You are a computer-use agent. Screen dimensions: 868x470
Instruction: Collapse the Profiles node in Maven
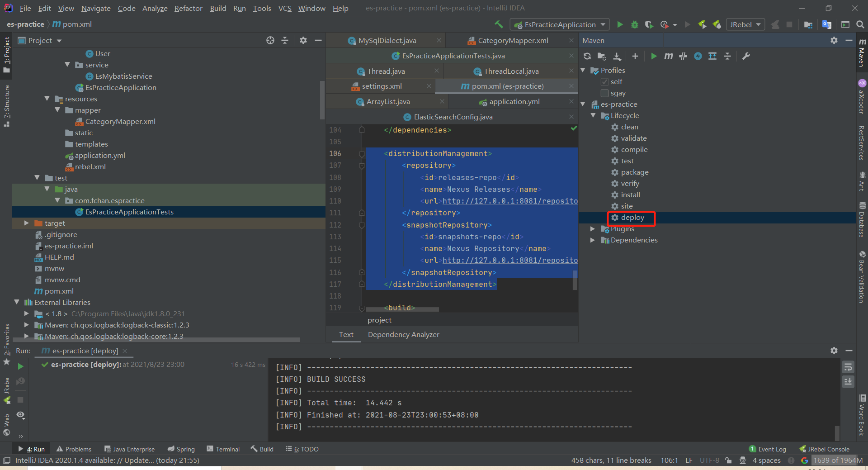pos(583,71)
